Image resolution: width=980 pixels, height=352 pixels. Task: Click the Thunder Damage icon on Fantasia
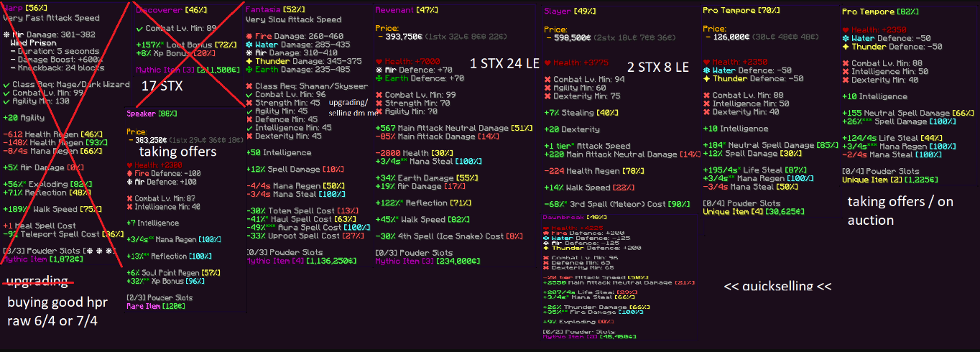[x=249, y=61]
